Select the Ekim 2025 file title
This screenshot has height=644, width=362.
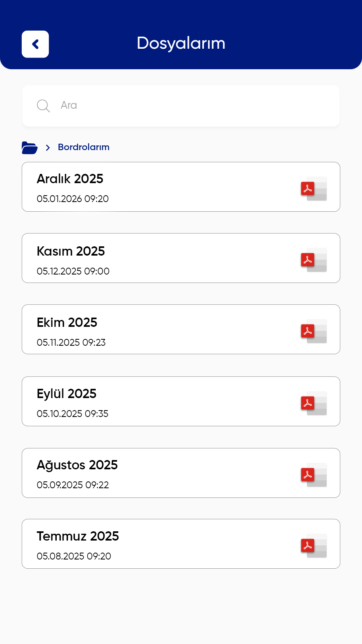67,322
